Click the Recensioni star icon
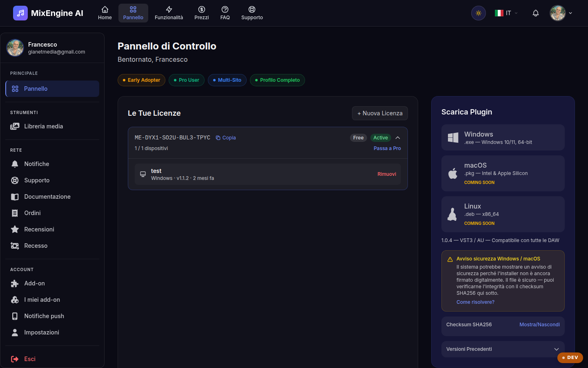Image resolution: width=588 pixels, height=368 pixels. tap(15, 229)
